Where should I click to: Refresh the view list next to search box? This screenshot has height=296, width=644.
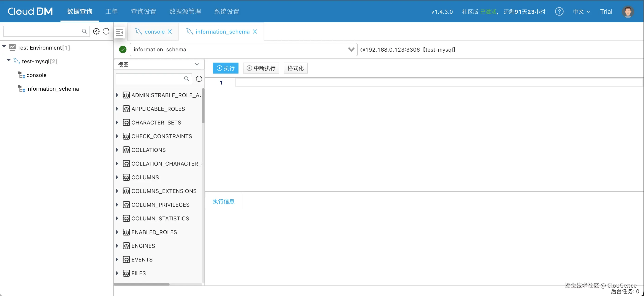point(199,79)
